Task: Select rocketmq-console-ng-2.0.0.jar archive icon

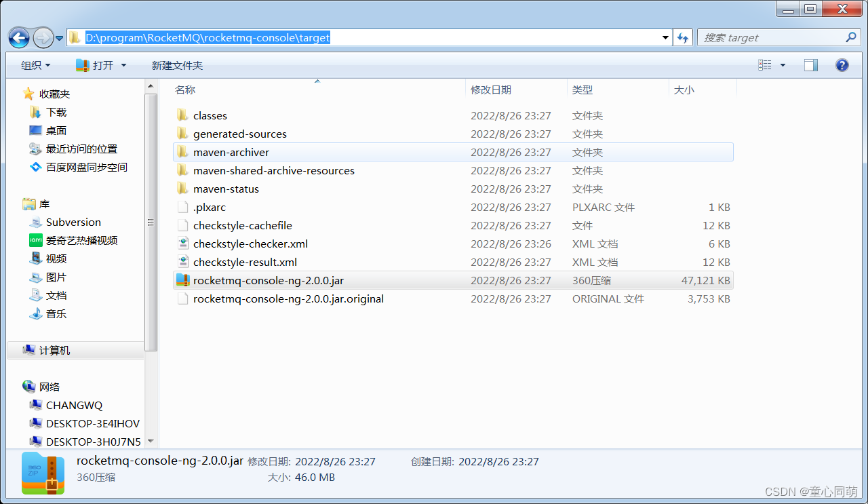Action: click(x=182, y=280)
